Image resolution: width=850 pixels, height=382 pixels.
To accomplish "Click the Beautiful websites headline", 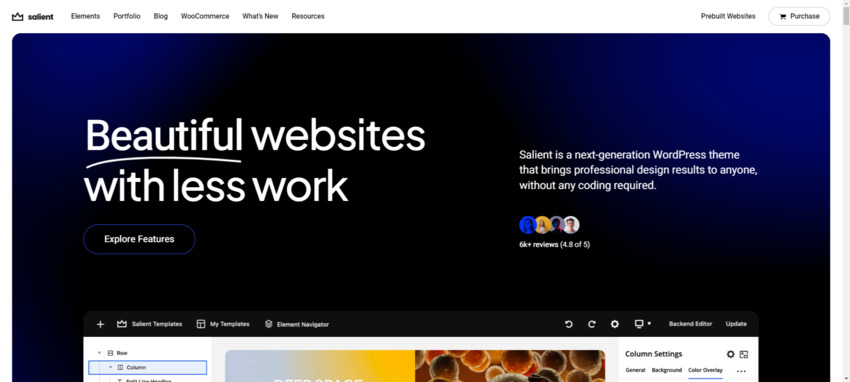I will point(255,160).
